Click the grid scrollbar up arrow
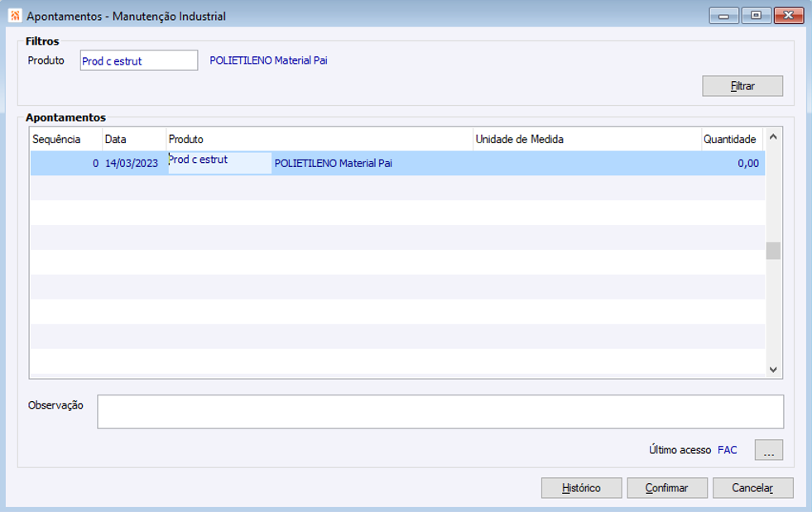 pyautogui.click(x=773, y=136)
